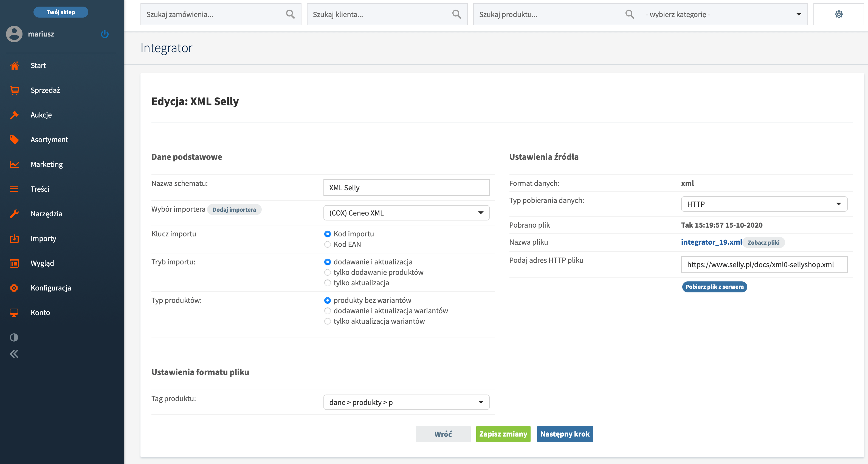Open settings gear in top right
This screenshot has width=868, height=464.
click(839, 14)
